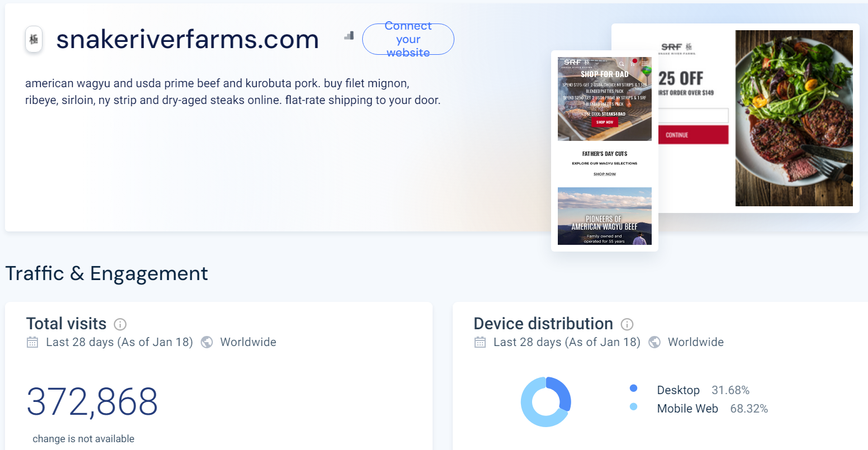Click the Mobile Web 68.32% percentage value
The height and width of the screenshot is (450, 868).
click(749, 409)
